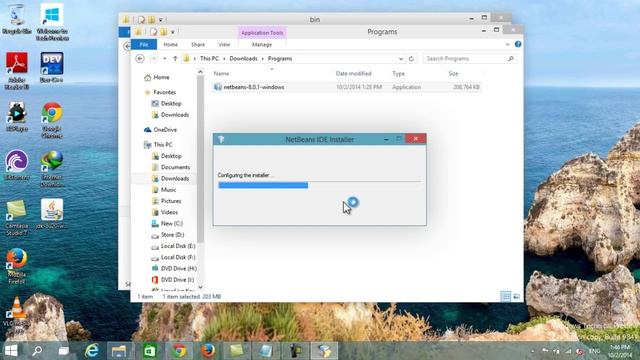Open the File tab in Programs window

pos(144,44)
